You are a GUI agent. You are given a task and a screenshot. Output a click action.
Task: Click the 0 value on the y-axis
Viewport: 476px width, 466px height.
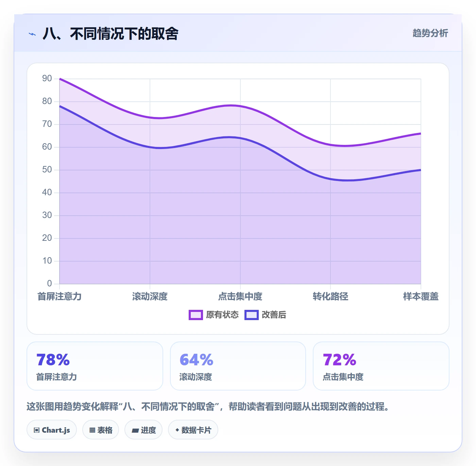click(50, 284)
